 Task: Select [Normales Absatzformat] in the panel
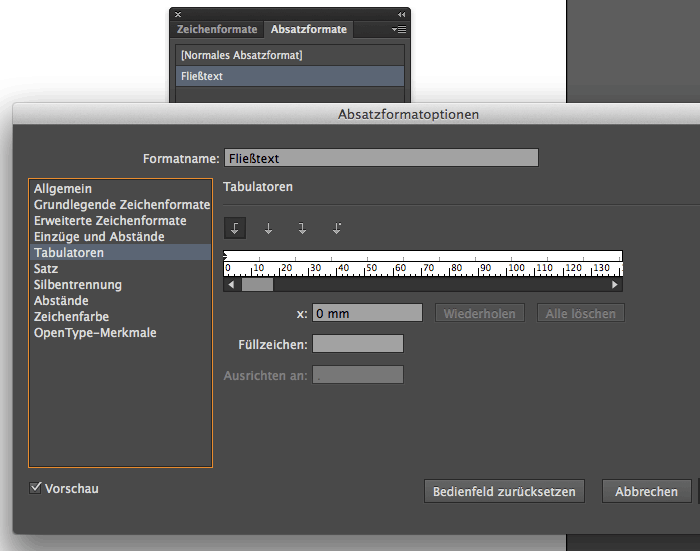290,55
